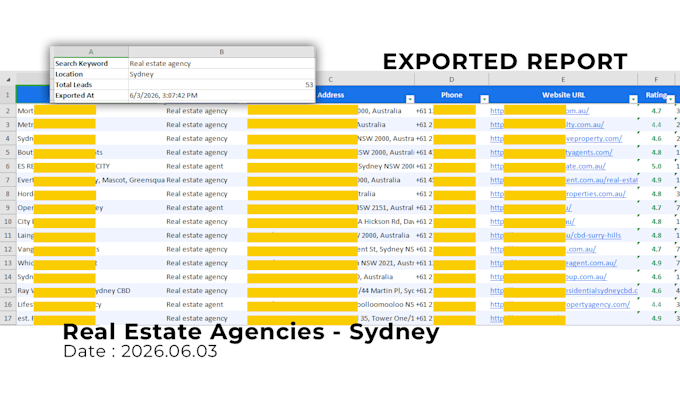The width and height of the screenshot is (680, 409).
Task: Click the 'Exported At' label cell
Action: pos(91,95)
